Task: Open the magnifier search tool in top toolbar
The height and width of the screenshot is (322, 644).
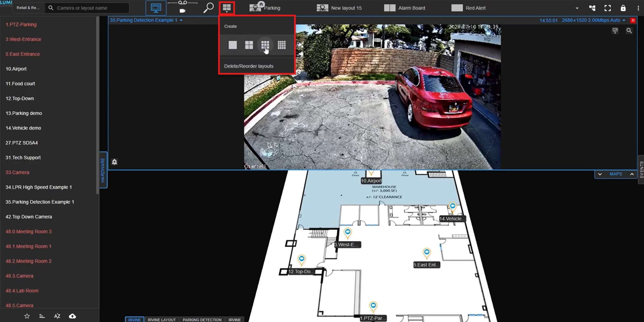Action: 208,8
